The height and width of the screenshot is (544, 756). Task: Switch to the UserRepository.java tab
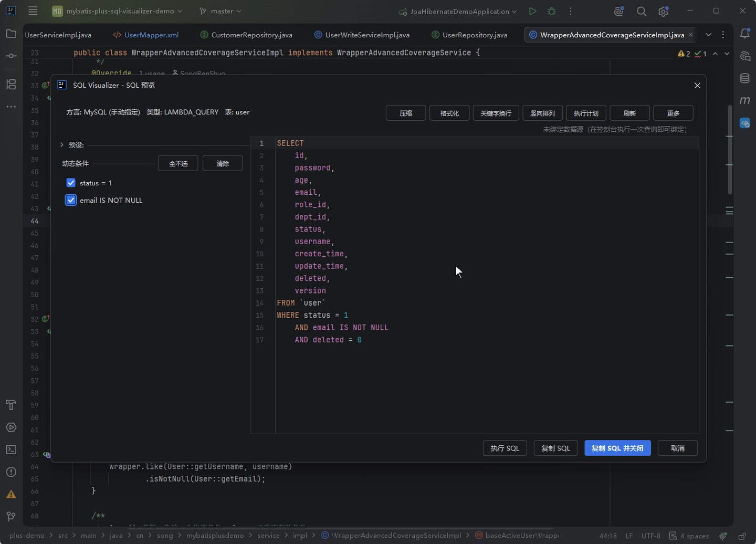pyautogui.click(x=469, y=35)
